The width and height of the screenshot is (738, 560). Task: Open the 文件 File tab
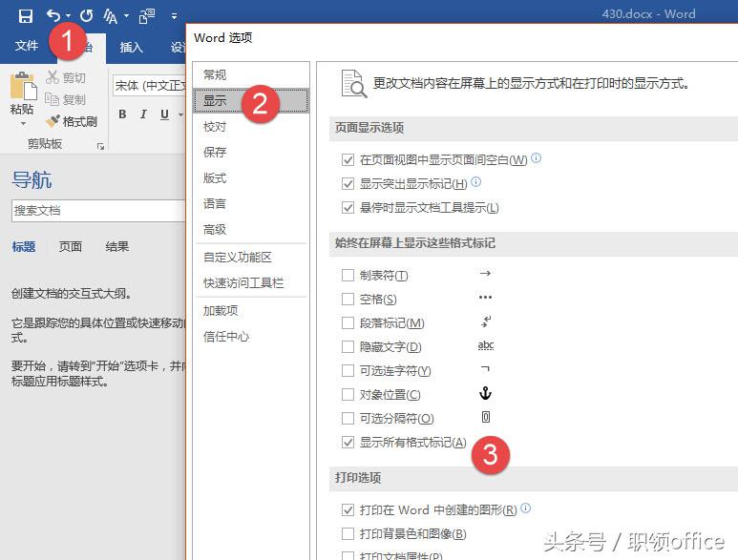(27, 46)
